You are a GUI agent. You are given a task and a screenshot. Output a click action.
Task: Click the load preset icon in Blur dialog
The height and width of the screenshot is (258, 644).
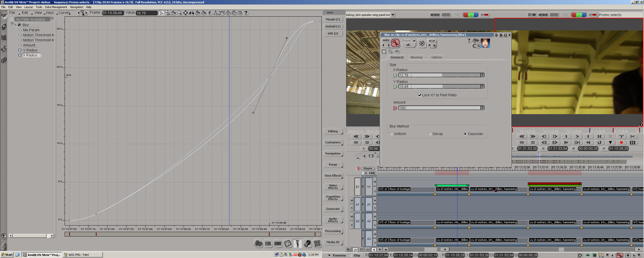476,41
